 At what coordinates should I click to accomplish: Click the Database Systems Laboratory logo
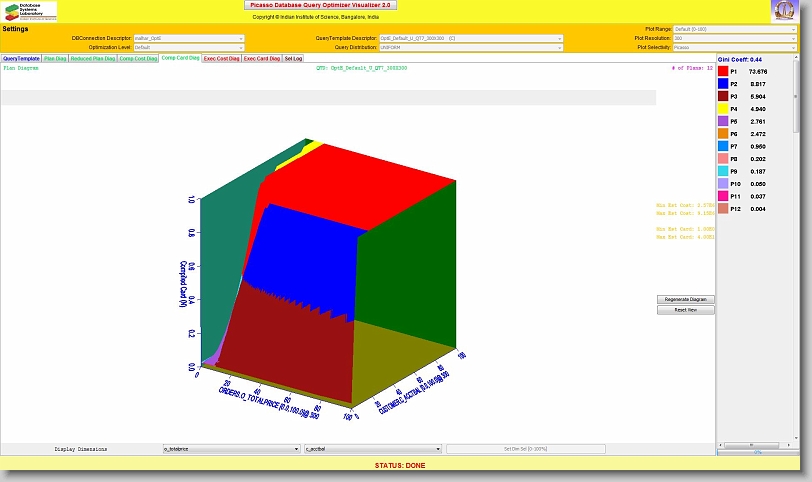click(30, 12)
